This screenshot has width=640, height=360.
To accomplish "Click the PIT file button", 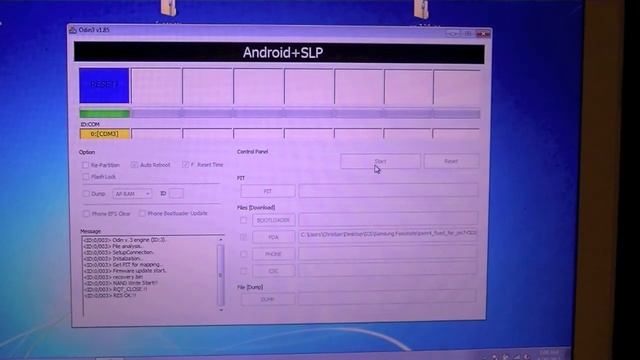I will coord(268,191).
